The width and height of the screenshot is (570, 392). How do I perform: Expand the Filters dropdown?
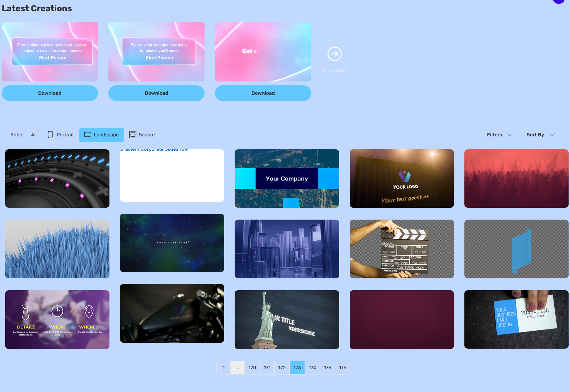(499, 135)
